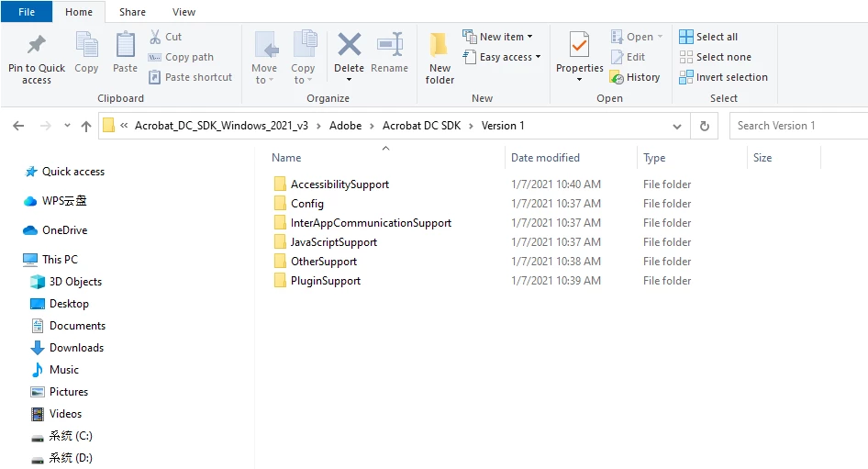
Task: Click the Move to icon
Action: pos(266,44)
